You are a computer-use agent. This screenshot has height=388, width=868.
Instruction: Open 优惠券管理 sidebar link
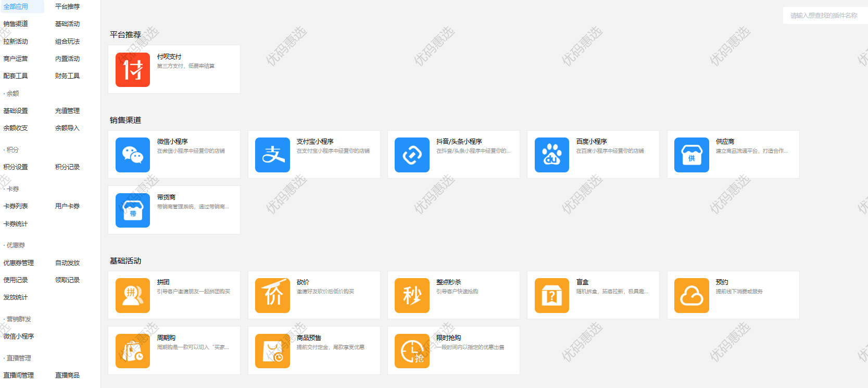pos(18,263)
